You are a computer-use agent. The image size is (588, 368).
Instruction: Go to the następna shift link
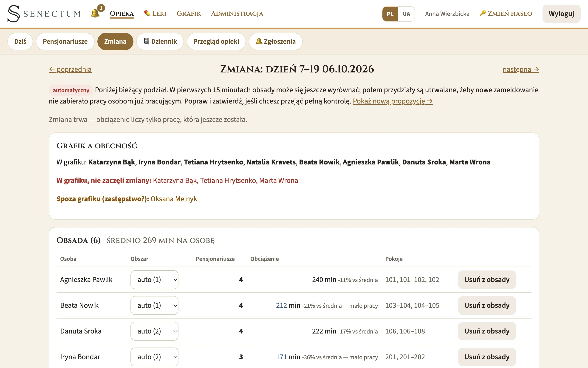point(521,69)
